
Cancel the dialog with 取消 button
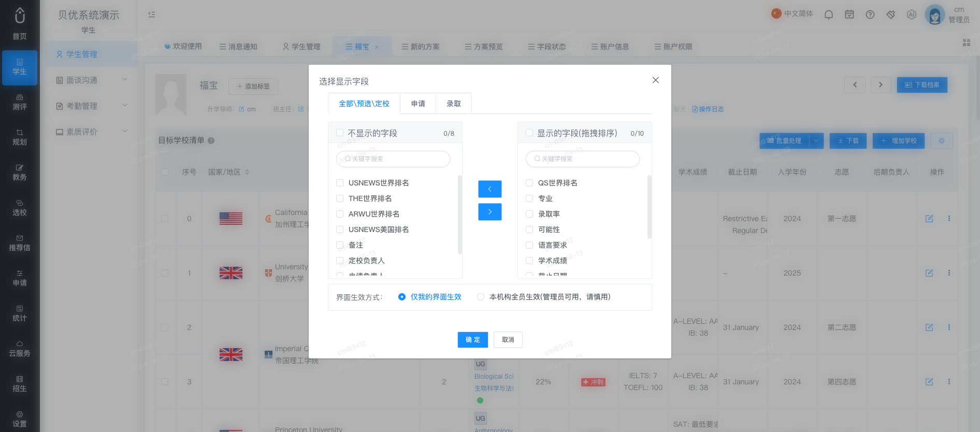508,340
